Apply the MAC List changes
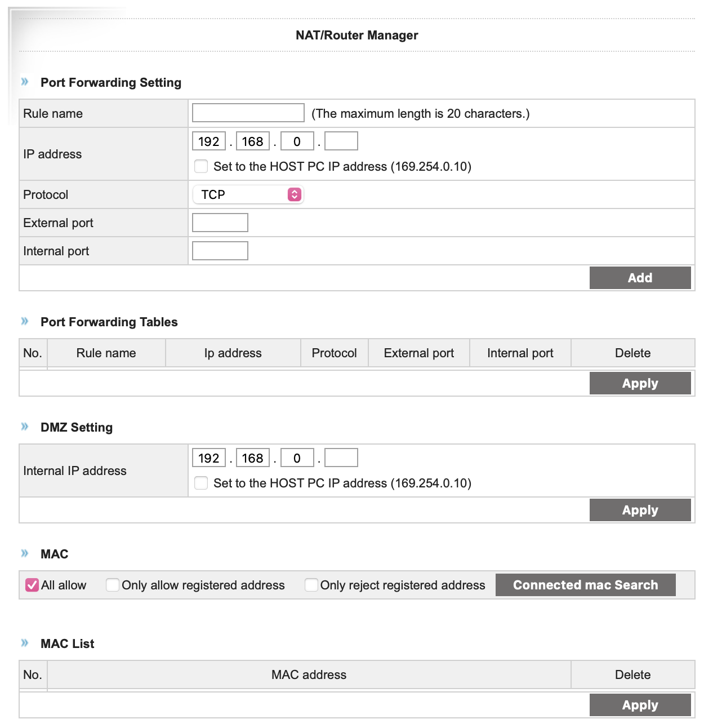This screenshot has width=704, height=728. click(640, 705)
